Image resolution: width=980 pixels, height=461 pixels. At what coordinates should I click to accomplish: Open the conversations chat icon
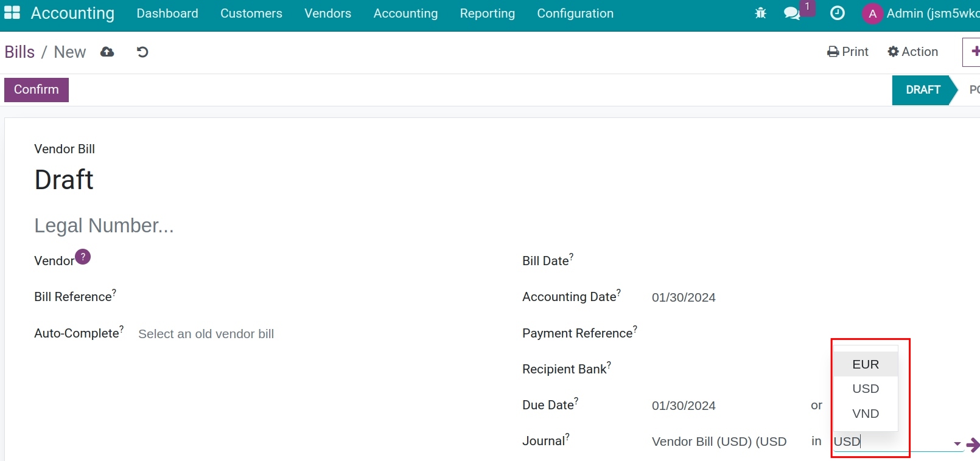[x=792, y=13]
